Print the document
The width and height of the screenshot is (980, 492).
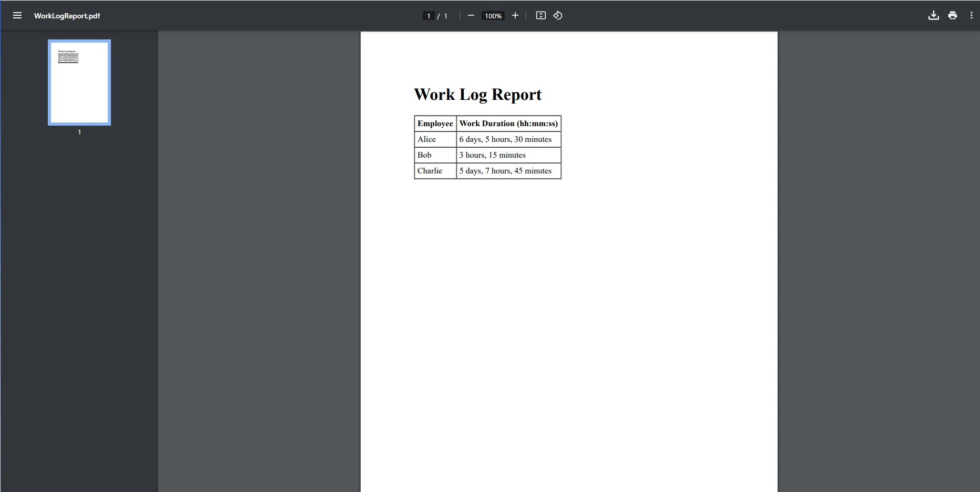(x=953, y=15)
